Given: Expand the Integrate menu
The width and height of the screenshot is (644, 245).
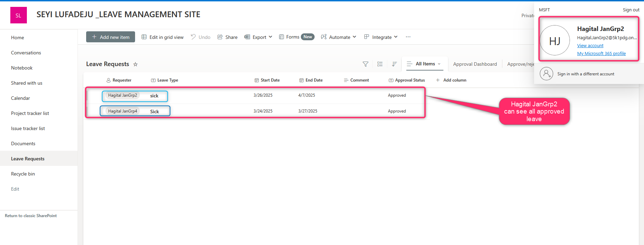Looking at the screenshot, I should [x=381, y=37].
